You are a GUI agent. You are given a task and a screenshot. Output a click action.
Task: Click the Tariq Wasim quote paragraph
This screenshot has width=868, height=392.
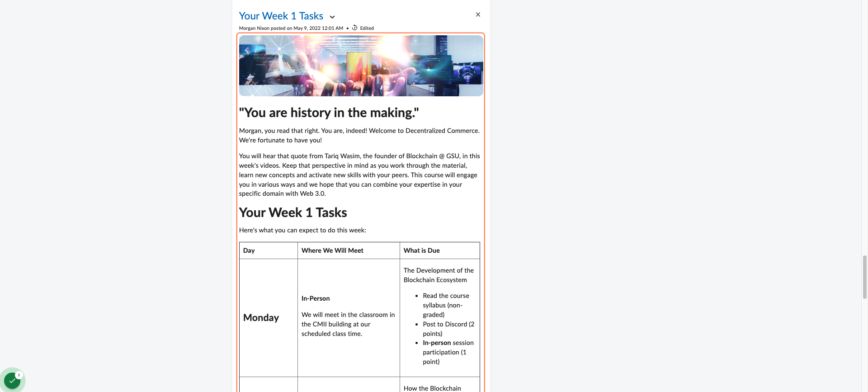pyautogui.click(x=359, y=175)
